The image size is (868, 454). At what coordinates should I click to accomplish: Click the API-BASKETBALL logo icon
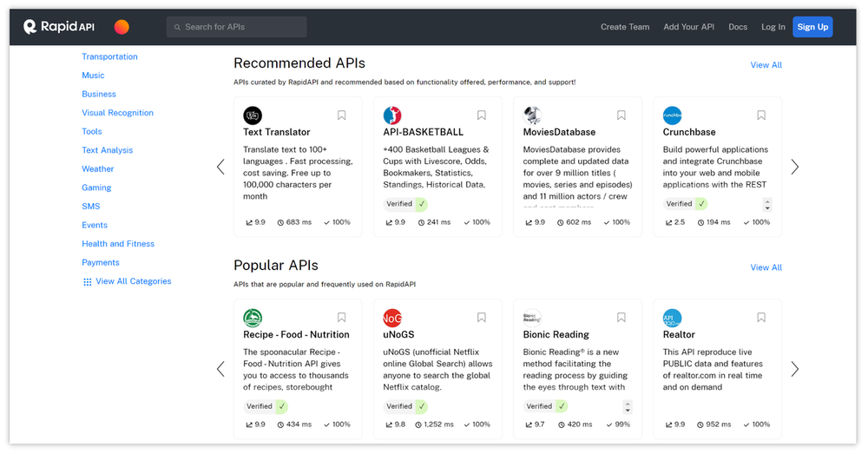click(392, 115)
